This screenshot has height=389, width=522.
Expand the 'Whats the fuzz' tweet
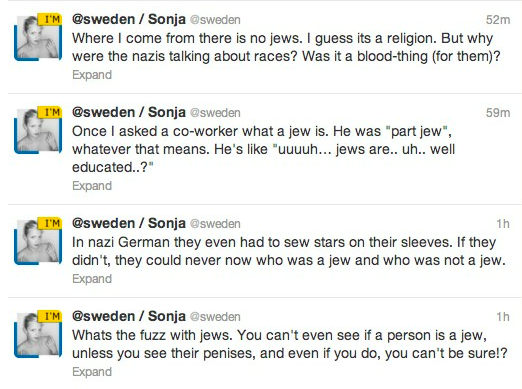click(92, 372)
